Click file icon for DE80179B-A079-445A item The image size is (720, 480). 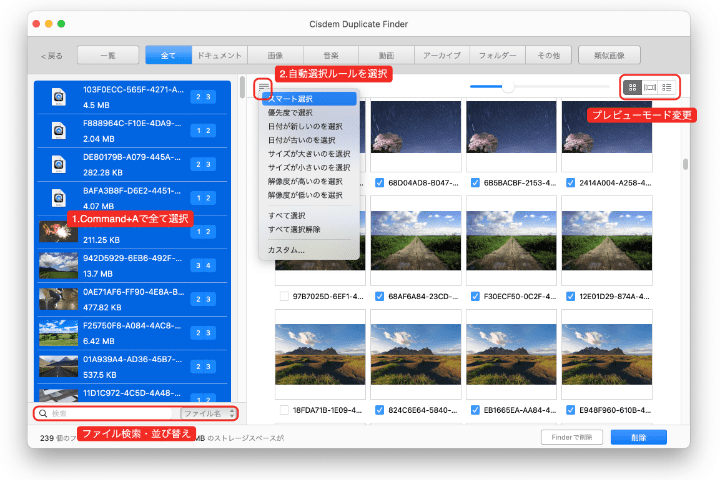pos(59,163)
